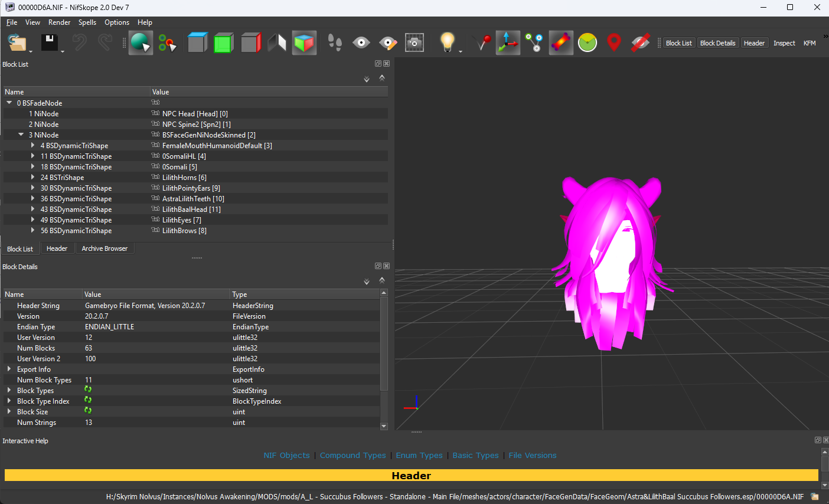Screen dimensions: 829x504
Task: Click the footsteps walk view icon
Action: pos(335,43)
